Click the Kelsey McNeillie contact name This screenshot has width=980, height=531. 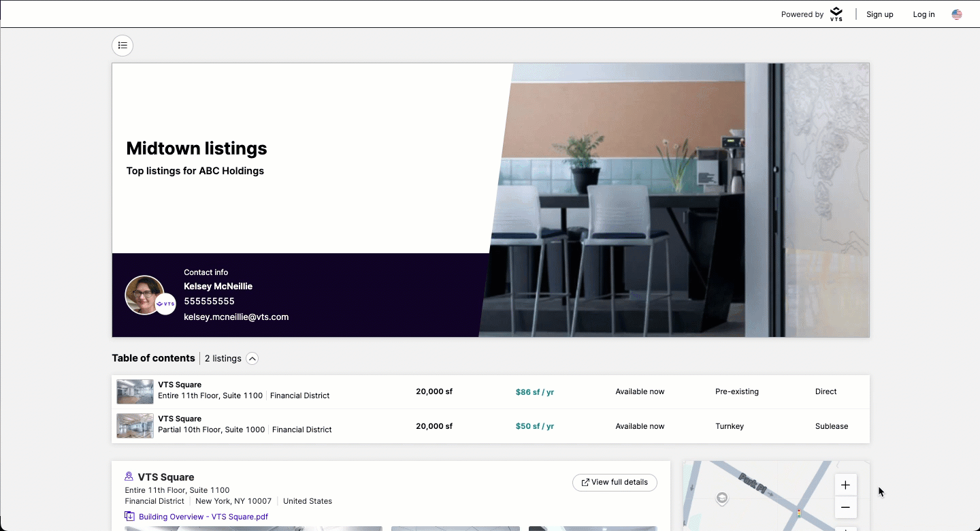218,286
